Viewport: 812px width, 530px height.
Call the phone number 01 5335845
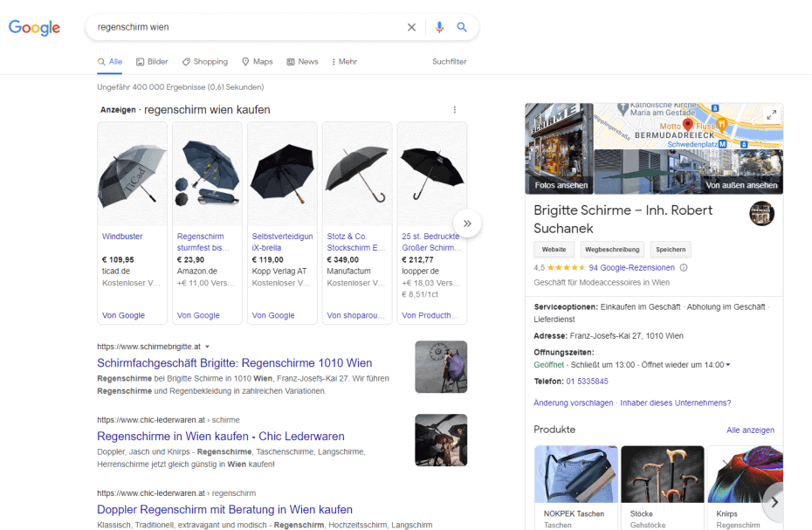click(588, 382)
